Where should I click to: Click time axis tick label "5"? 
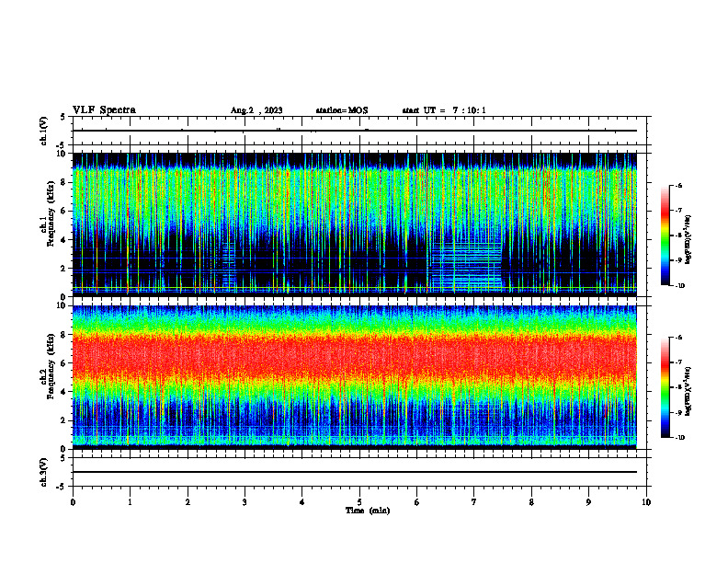coord(359,502)
